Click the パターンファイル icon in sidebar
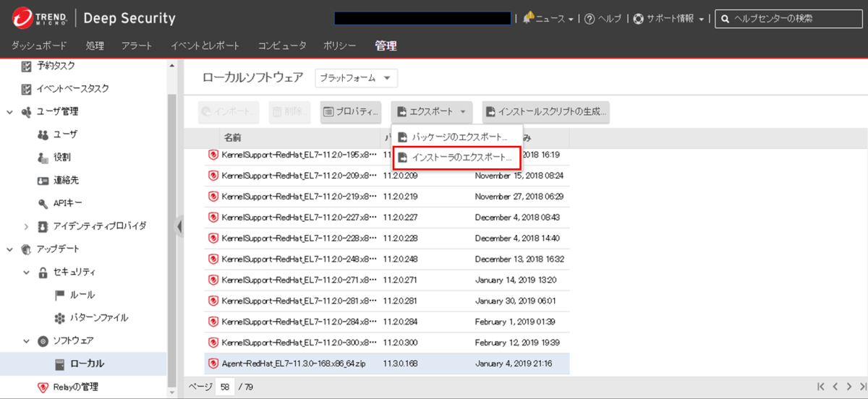Screen dimensions: 868x399 pos(60,318)
